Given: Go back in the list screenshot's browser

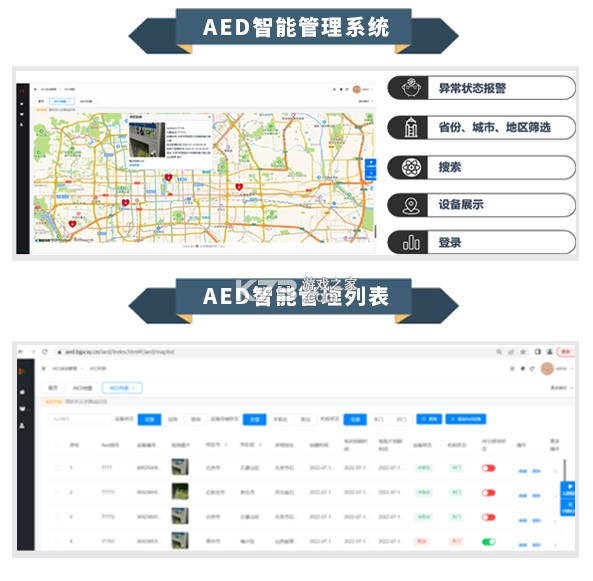Looking at the screenshot, I should coord(21,352).
